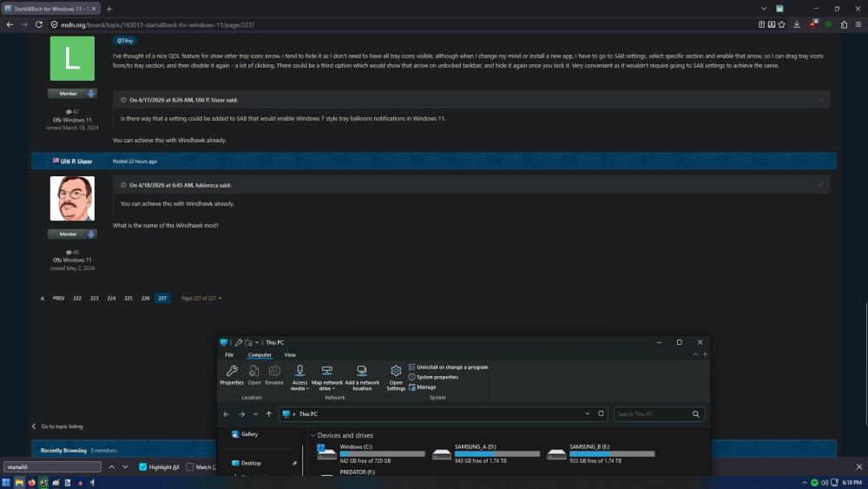Screen dimensions: 868x489
Task: Click the Windows (C:) usage bar
Action: click(x=382, y=454)
